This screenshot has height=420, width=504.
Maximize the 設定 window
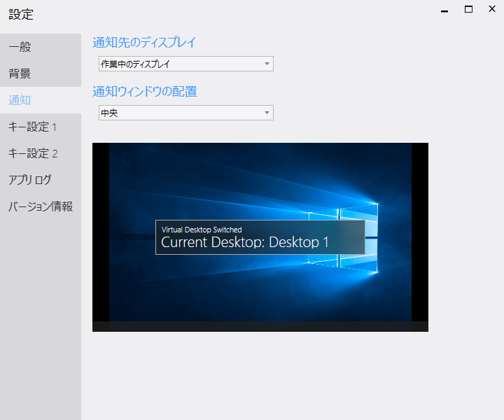(x=468, y=9)
